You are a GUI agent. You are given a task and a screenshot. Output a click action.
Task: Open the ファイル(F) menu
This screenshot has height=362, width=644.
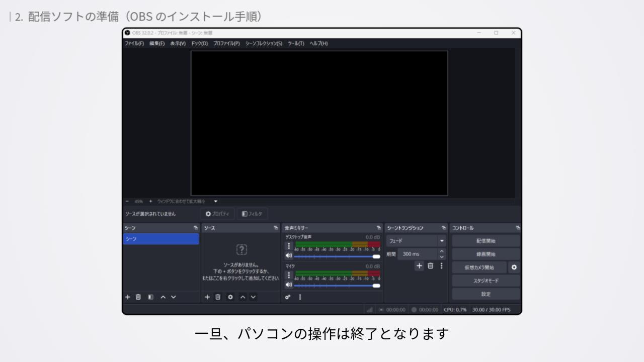pyautogui.click(x=134, y=43)
